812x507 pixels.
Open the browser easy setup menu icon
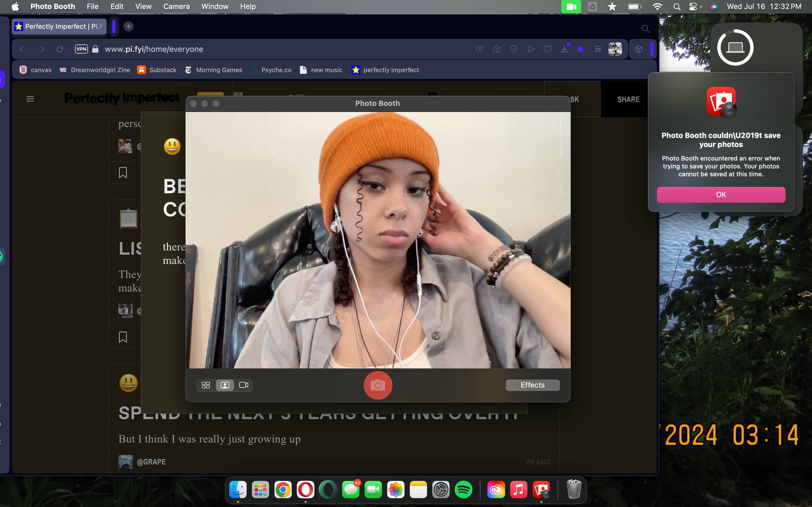click(598, 49)
